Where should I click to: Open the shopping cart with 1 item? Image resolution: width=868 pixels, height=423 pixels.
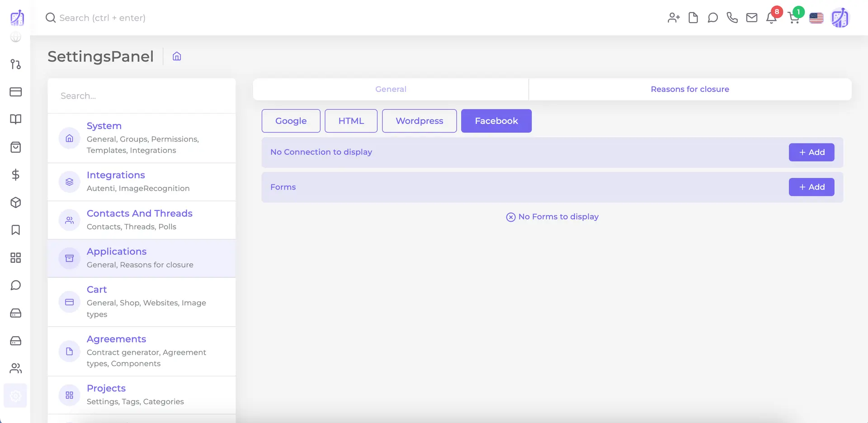click(794, 18)
